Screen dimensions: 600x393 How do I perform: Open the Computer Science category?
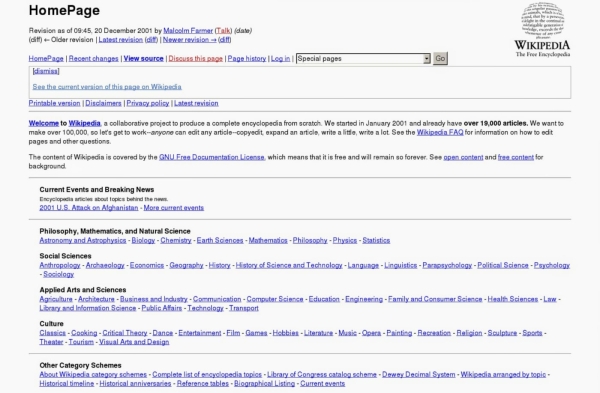pos(275,299)
